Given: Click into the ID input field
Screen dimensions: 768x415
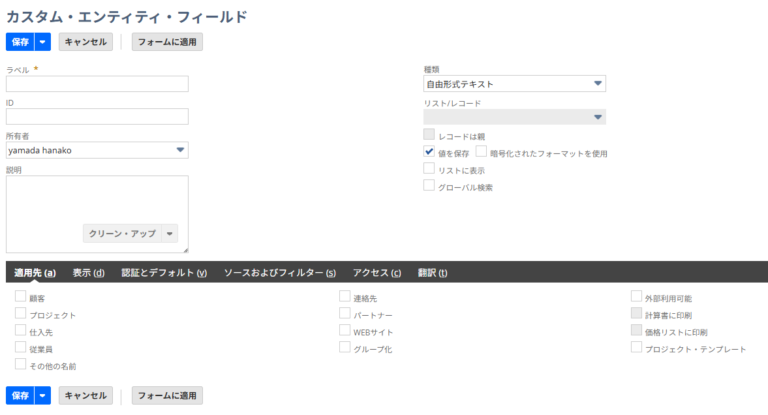Looking at the screenshot, I should click(x=97, y=117).
